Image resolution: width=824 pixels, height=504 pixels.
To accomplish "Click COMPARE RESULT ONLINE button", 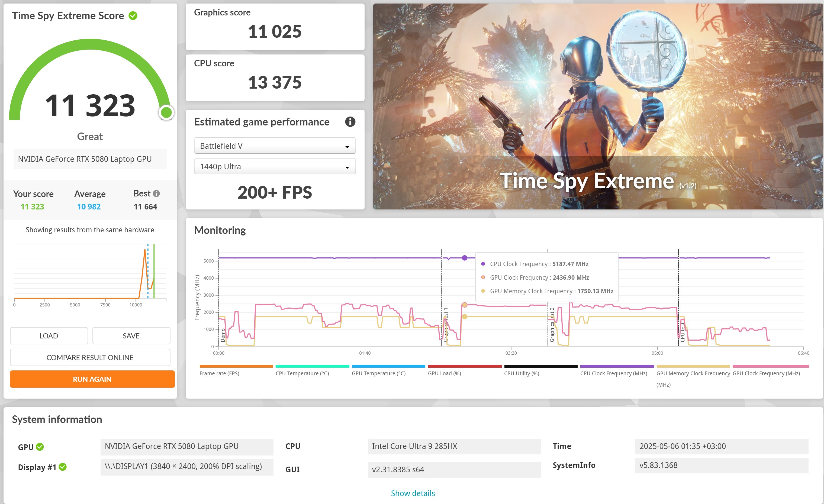I will [x=90, y=357].
